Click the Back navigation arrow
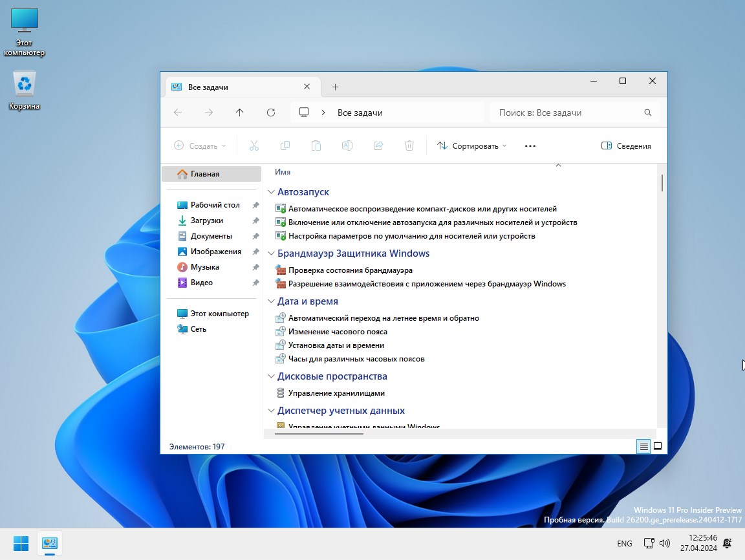The height and width of the screenshot is (560, 745). 178,113
